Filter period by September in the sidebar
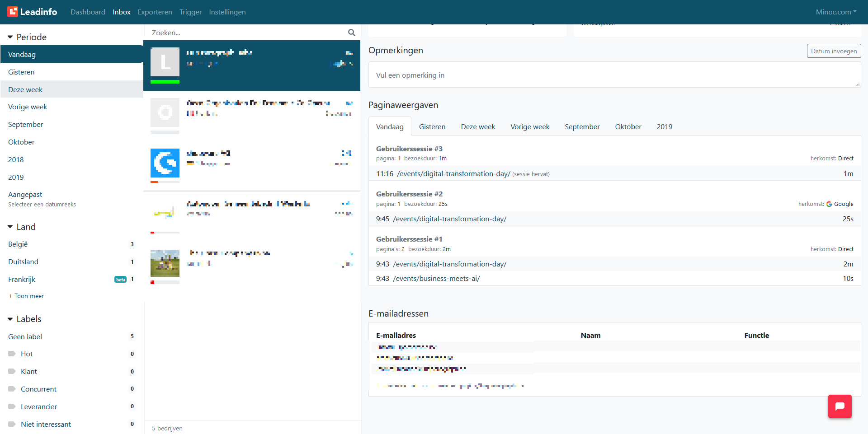This screenshot has height=434, width=868. (x=72, y=124)
